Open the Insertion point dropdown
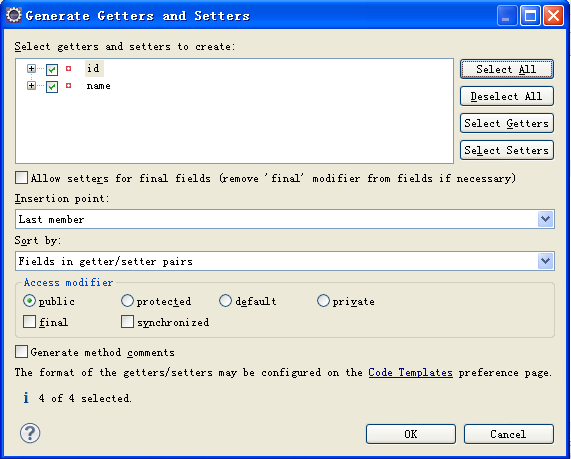Viewport: 571px width, 459px height. click(x=285, y=219)
